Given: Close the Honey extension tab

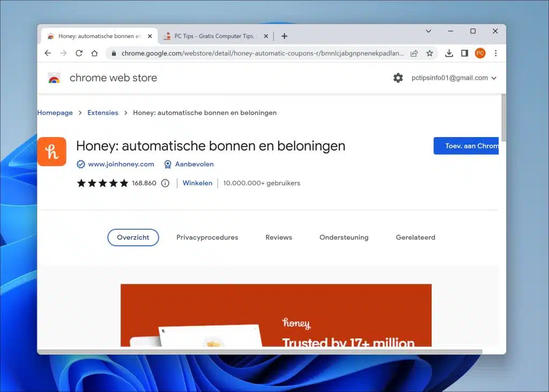Looking at the screenshot, I should coord(150,36).
